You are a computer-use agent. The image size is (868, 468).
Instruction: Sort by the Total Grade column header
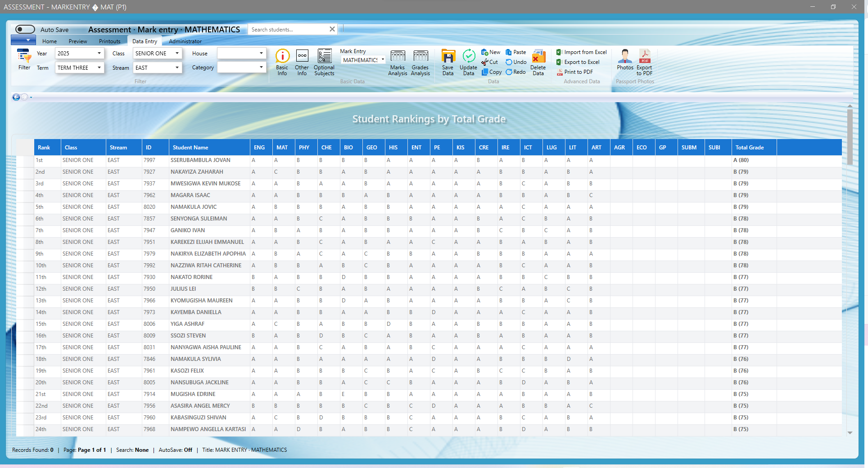coord(749,148)
